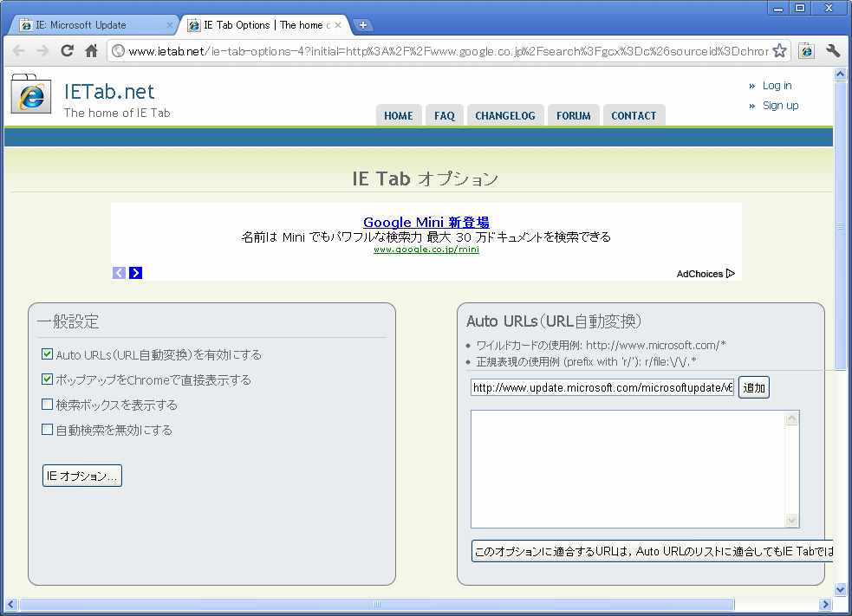This screenshot has width=852, height=616.
Task: Open the CONTACT navigation tab
Action: (634, 116)
